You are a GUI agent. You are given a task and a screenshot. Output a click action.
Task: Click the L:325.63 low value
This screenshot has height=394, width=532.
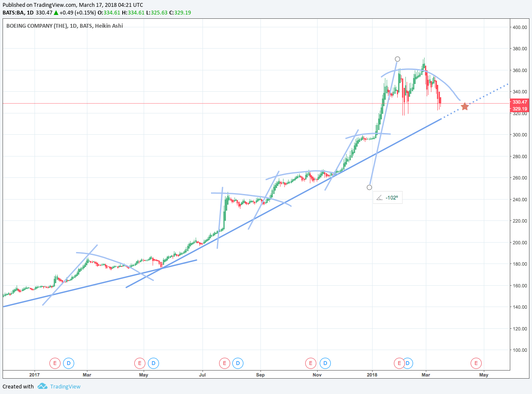coord(157,13)
